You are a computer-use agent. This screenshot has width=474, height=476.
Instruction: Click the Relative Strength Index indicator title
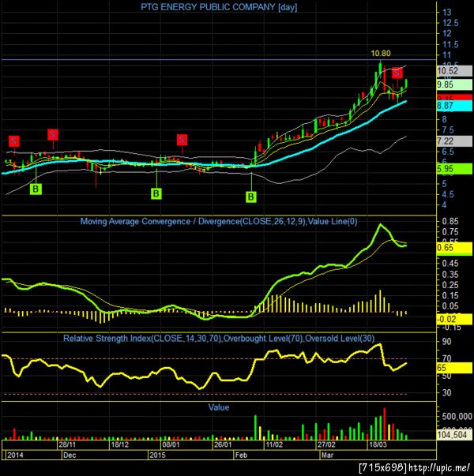[x=219, y=338]
